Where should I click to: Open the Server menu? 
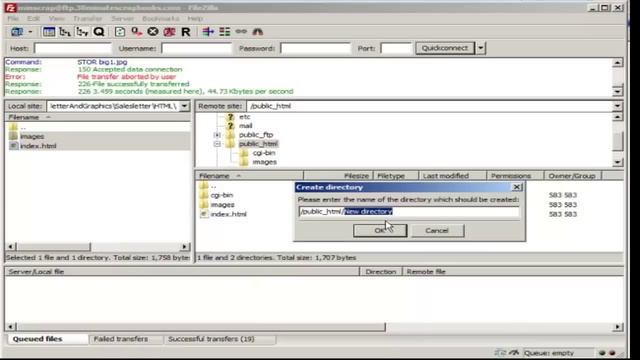122,19
